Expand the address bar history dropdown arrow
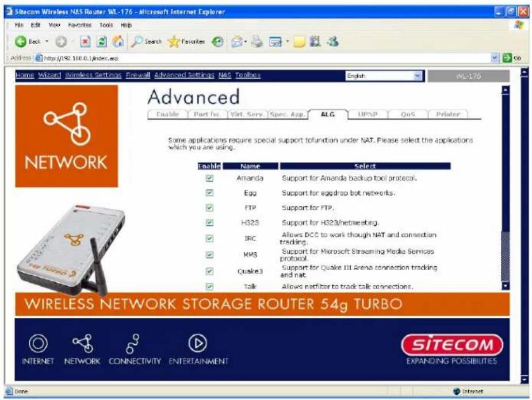 495,58
